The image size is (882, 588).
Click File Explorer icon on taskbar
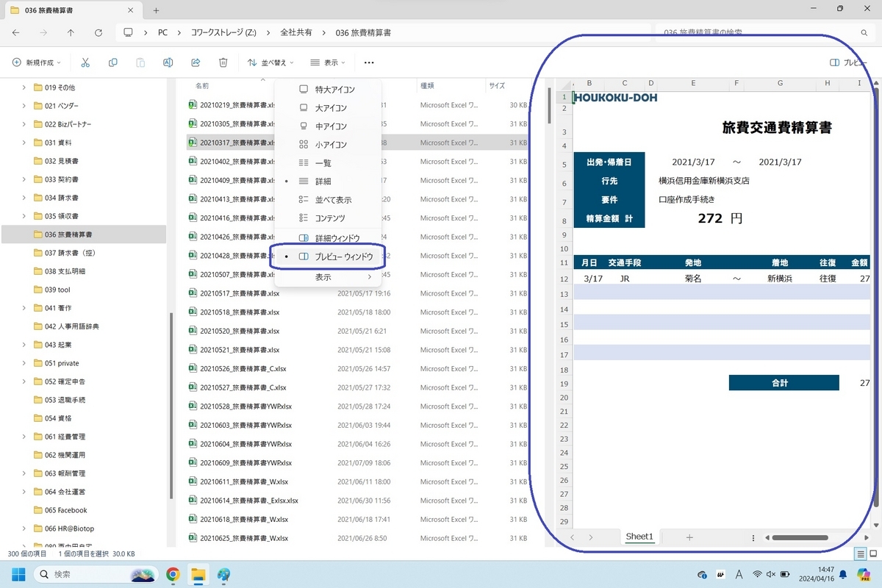(x=198, y=574)
